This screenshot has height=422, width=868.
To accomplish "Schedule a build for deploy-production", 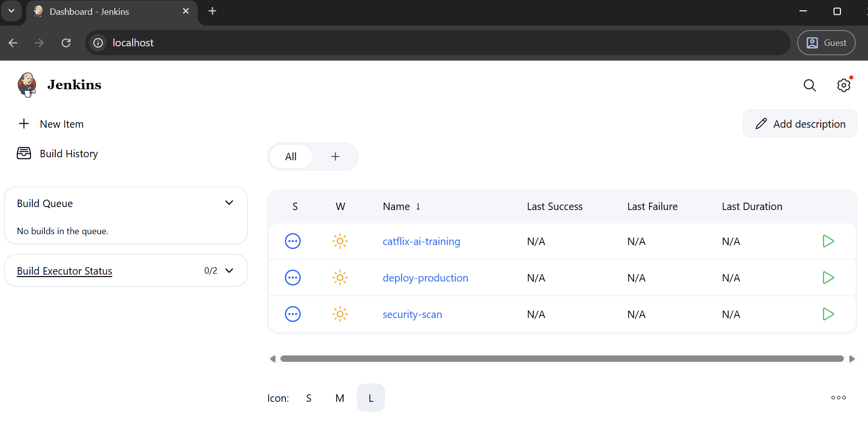I will tap(828, 278).
